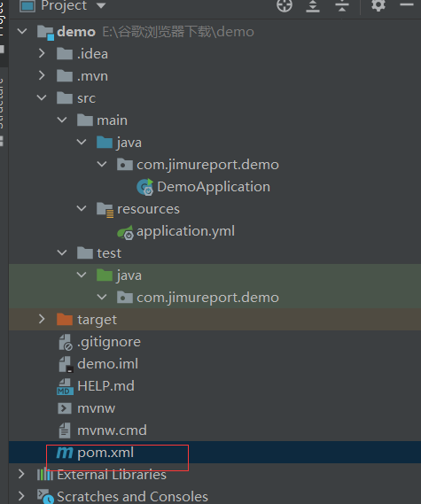Collapse the src folder
This screenshot has height=504, width=421.
pos(42,97)
